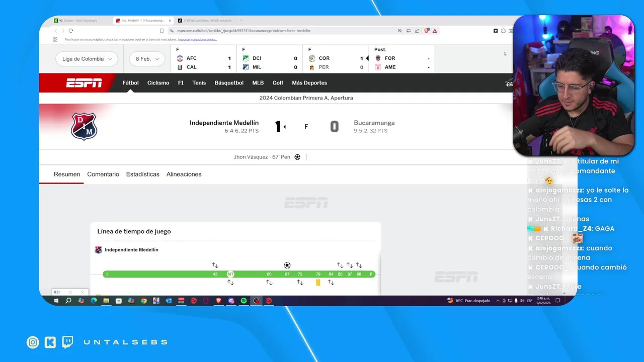This screenshot has height=362, width=644.
Task: Open Spotify from the taskbar
Action: coord(244,301)
